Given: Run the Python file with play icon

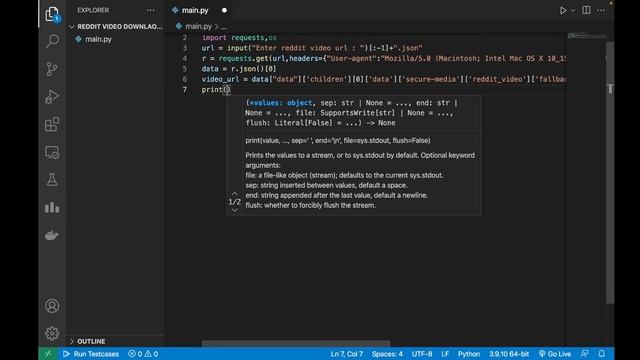Looking at the screenshot, I should tap(563, 10).
